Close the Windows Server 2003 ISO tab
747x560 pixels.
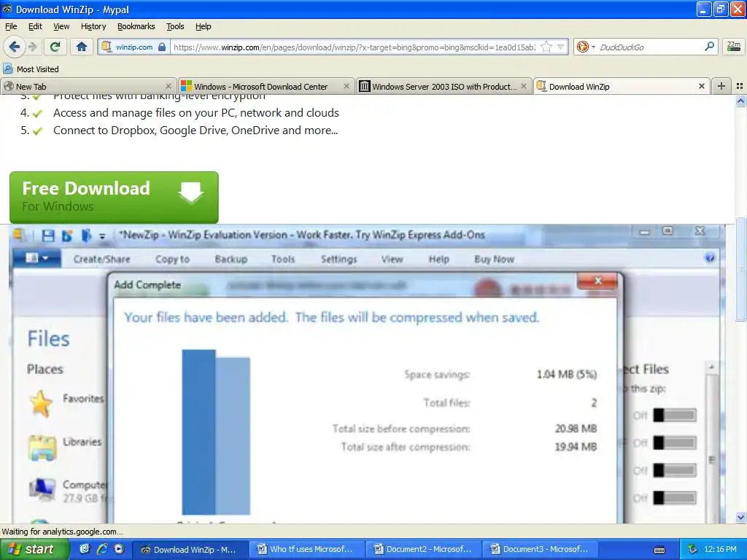(x=524, y=86)
